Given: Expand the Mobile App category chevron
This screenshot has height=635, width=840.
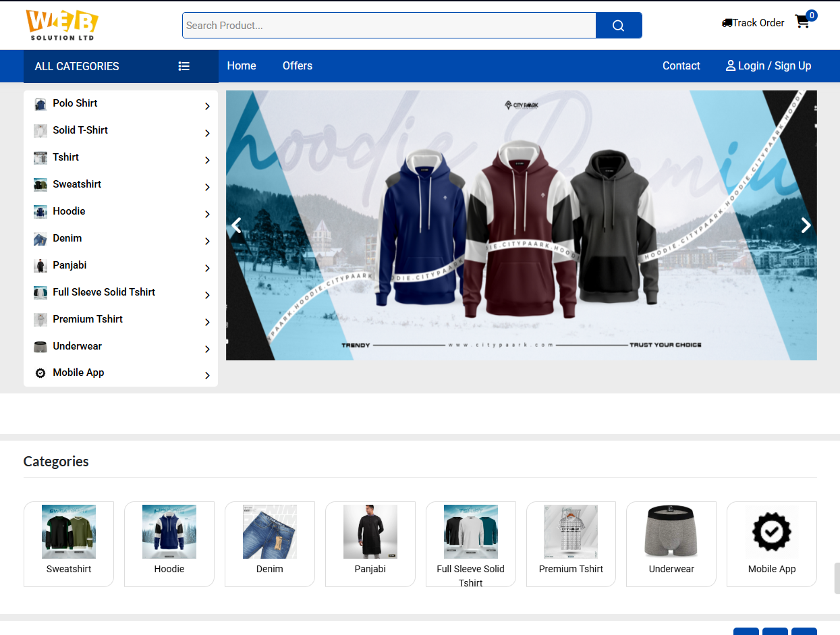Looking at the screenshot, I should pyautogui.click(x=207, y=375).
